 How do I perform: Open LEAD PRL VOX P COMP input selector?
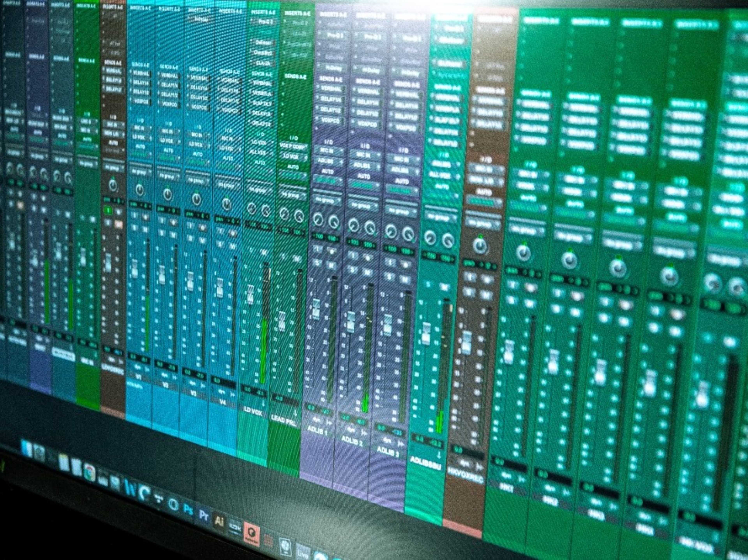293,147
